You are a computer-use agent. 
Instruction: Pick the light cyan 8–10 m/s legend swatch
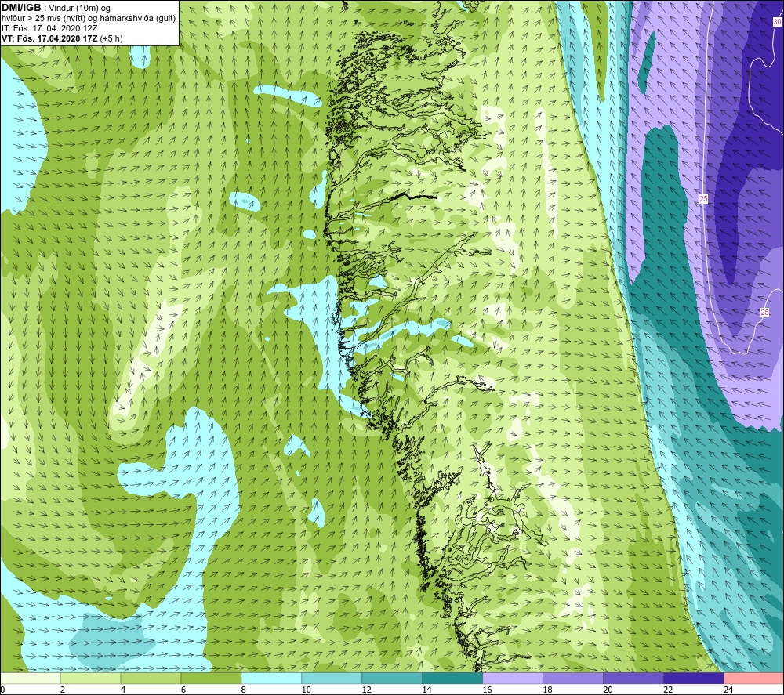coord(271,678)
